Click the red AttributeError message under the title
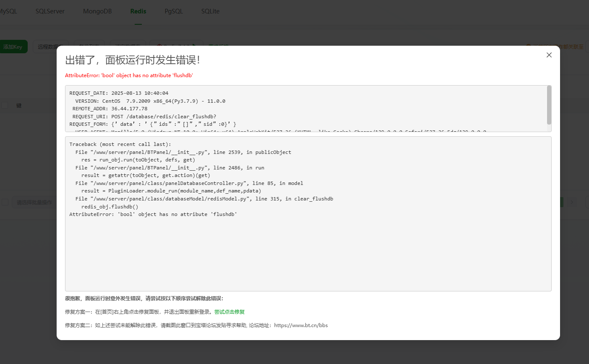The height and width of the screenshot is (364, 589). (129, 75)
